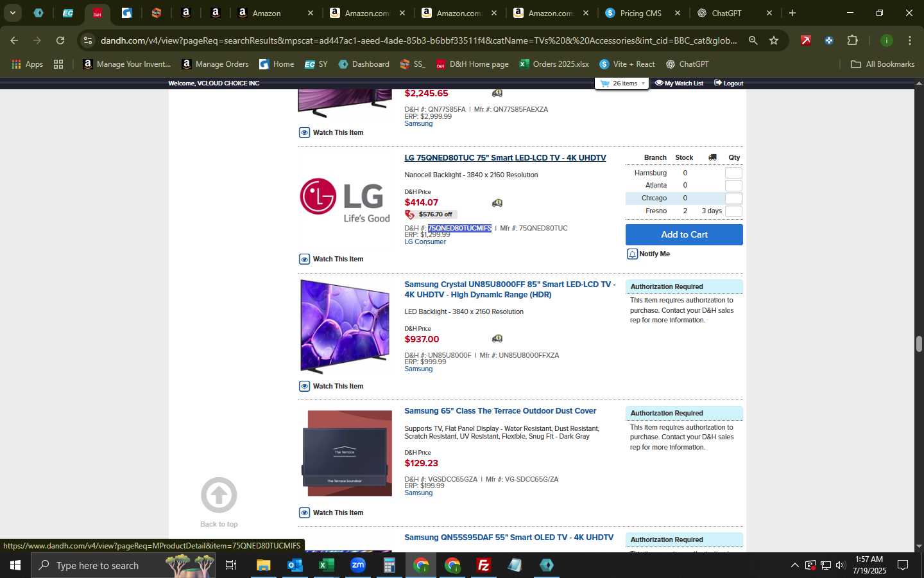924x578 pixels.
Task: Click the Back to top arrow icon
Action: (219, 495)
